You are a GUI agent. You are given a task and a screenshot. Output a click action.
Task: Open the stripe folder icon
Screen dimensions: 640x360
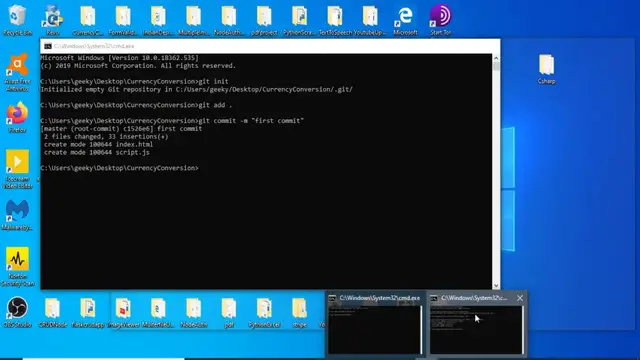(x=299, y=313)
